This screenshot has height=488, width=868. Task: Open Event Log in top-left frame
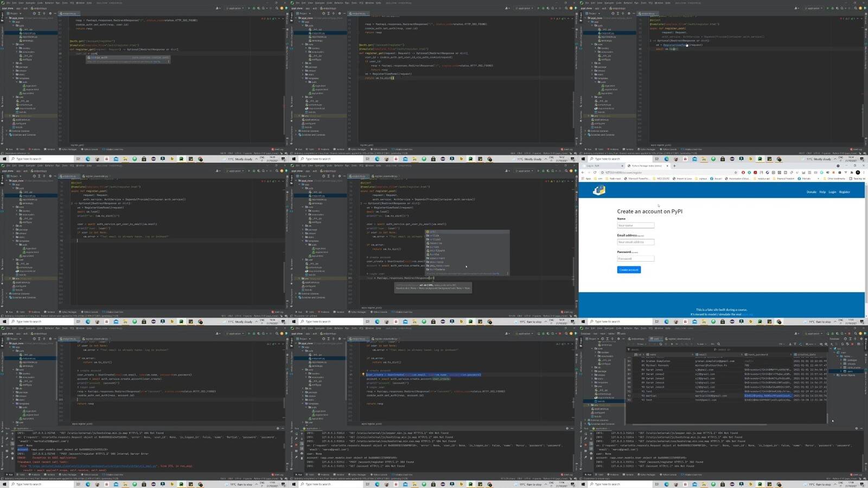(x=277, y=149)
